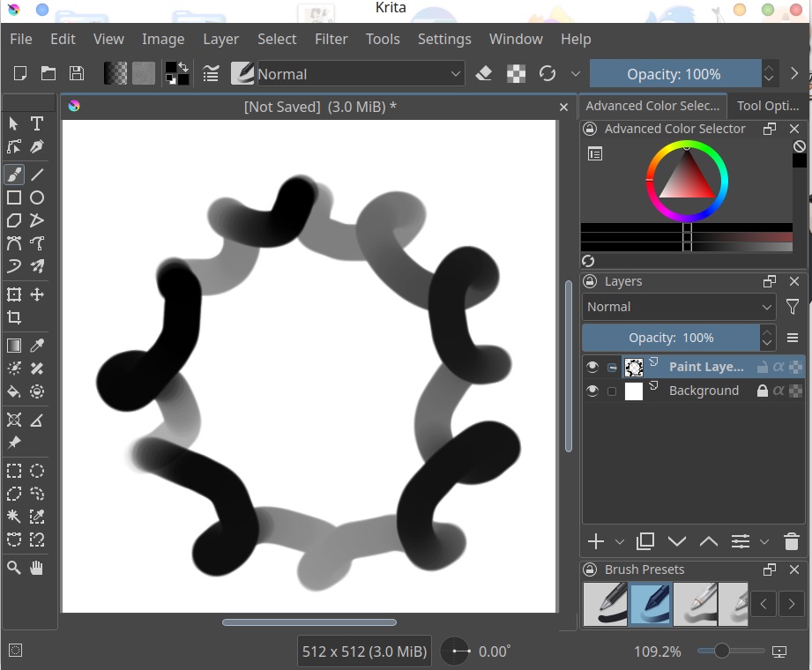Open the brush blending mode dropdown
Viewport: 812px width, 670px height.
coord(360,74)
